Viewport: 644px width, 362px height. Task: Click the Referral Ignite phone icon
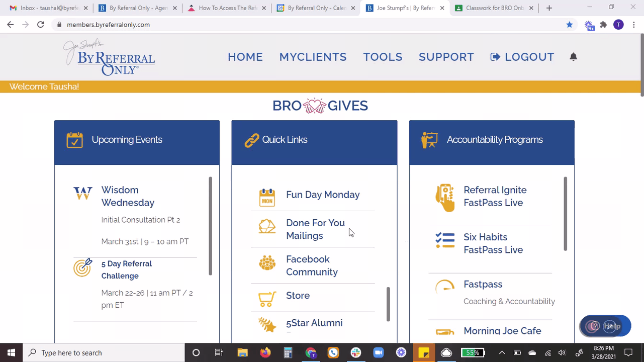(x=445, y=198)
